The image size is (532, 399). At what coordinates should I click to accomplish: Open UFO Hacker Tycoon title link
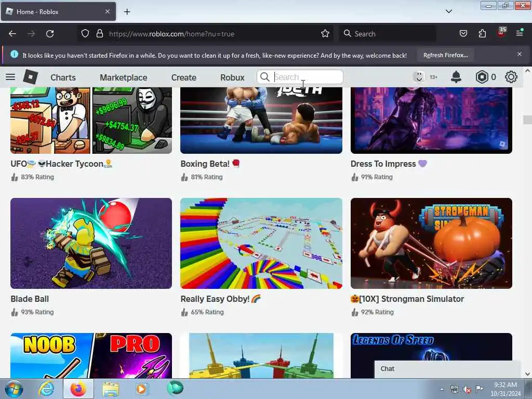(x=61, y=164)
